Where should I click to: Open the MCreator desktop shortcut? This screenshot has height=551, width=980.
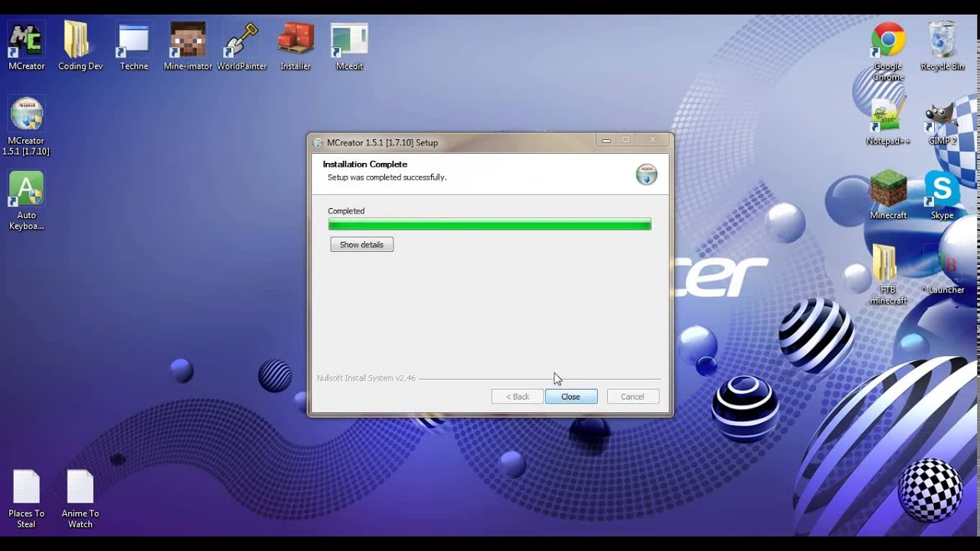(27, 46)
